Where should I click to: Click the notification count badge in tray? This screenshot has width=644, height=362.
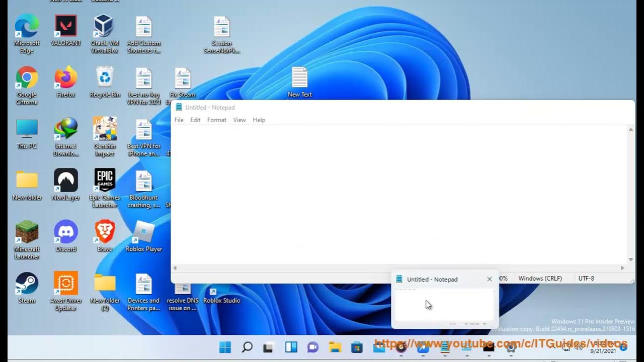[x=623, y=347]
